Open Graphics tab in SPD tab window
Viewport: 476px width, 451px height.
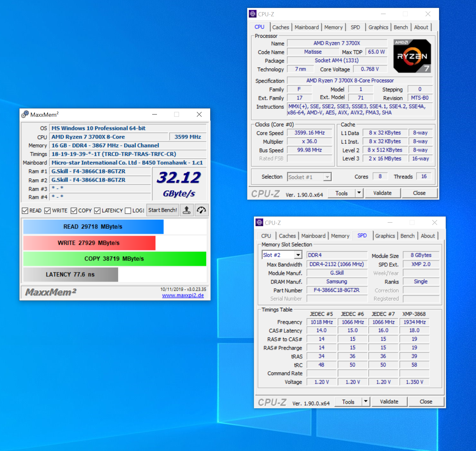pyautogui.click(x=385, y=236)
